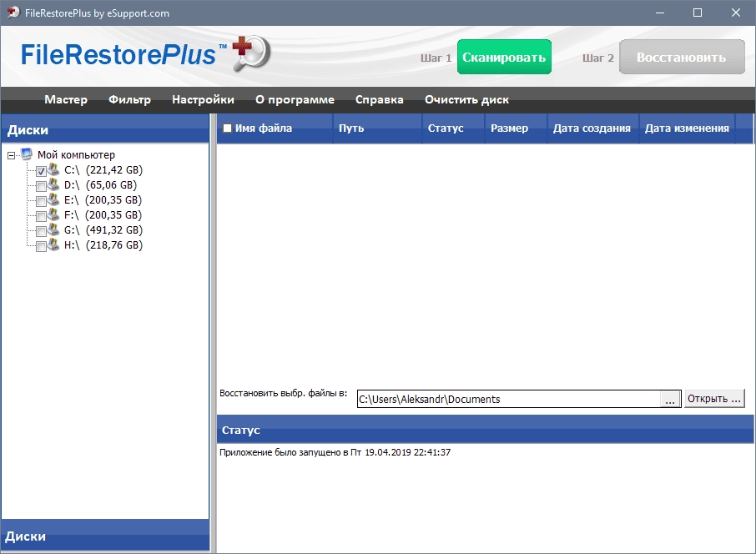The image size is (756, 554).
Task: Maximize the FileRestorePlus window
Action: (698, 13)
